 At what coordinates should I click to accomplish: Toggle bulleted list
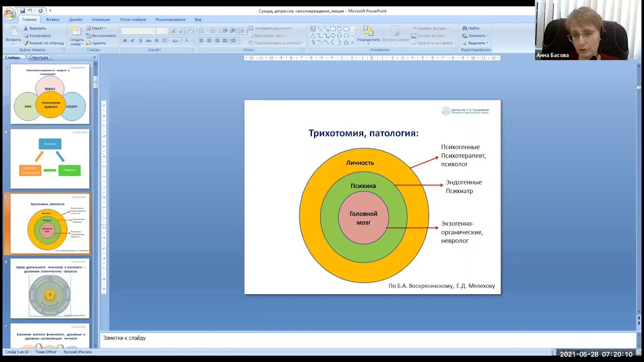[202, 31]
